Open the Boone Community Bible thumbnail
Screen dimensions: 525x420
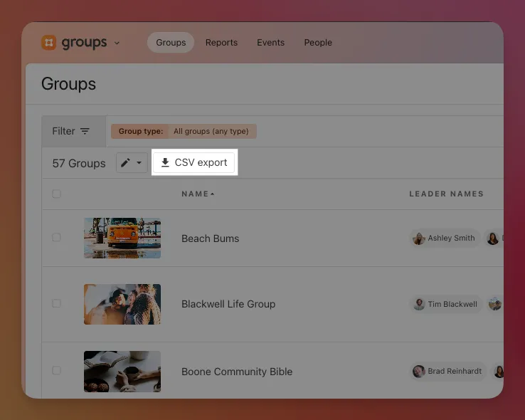[122, 372]
